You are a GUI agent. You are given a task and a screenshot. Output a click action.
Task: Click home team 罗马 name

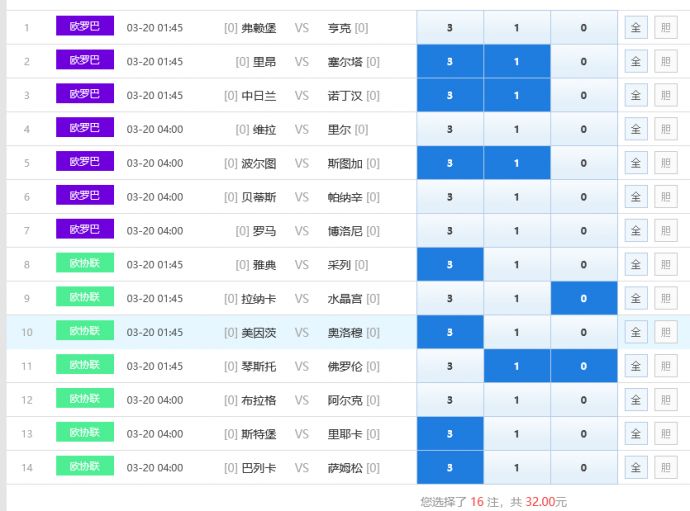click(264, 231)
